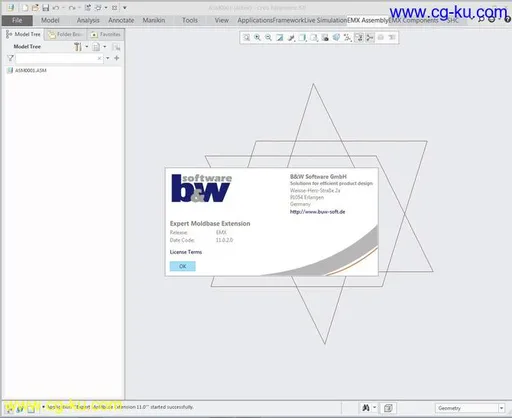The height and width of the screenshot is (418, 512).
Task: Switch to the Annotate ribbon tab
Action: (121, 20)
